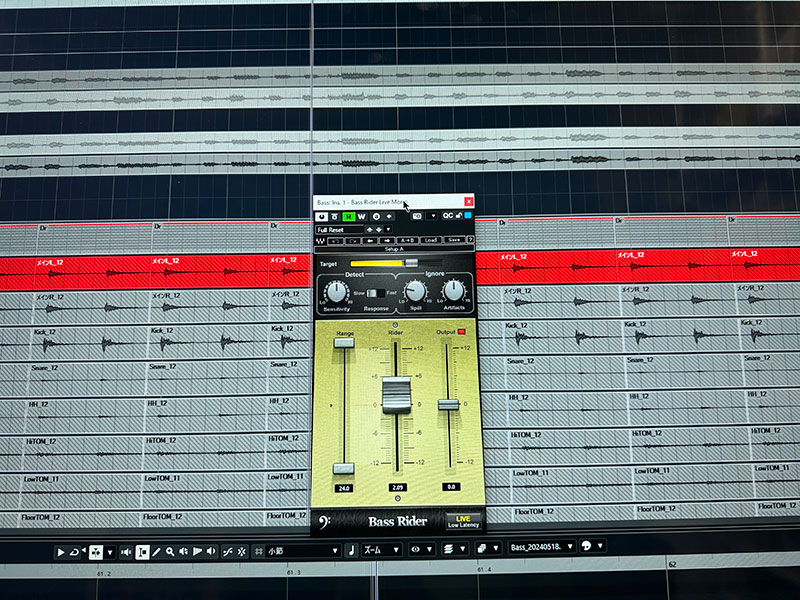The image size is (800, 600).
Task: Select the Time Warp tool icon
Action: point(241,552)
